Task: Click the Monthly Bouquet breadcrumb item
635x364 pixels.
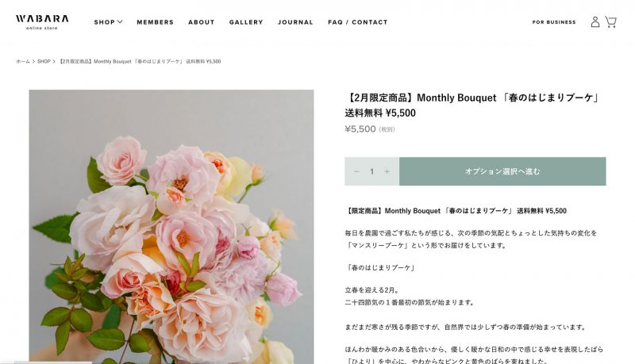Action: [x=140, y=62]
